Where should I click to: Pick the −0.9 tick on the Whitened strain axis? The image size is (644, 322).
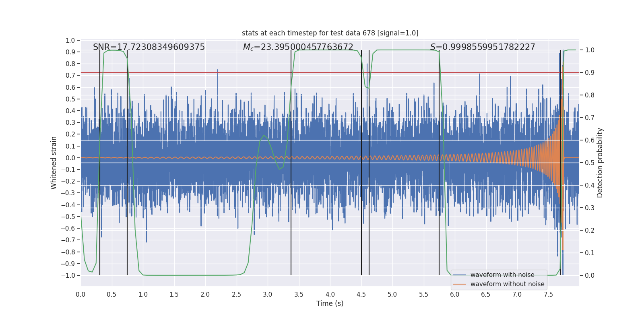pos(68,264)
